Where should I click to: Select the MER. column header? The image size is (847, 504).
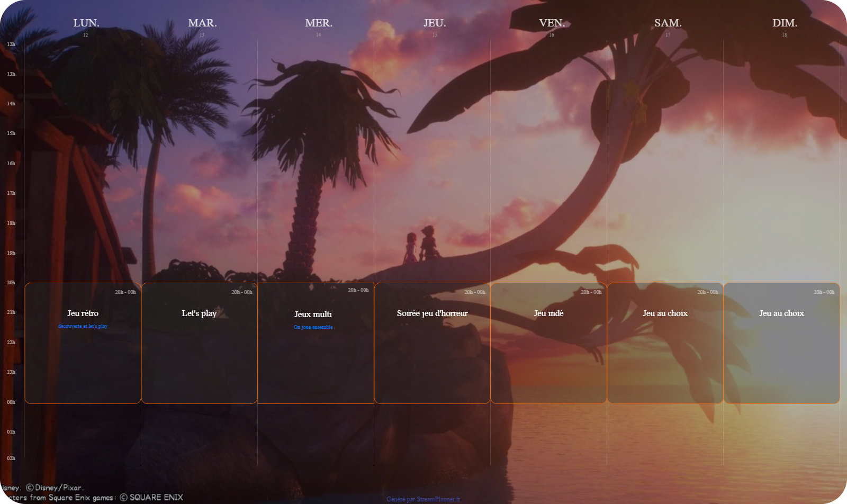(319, 23)
